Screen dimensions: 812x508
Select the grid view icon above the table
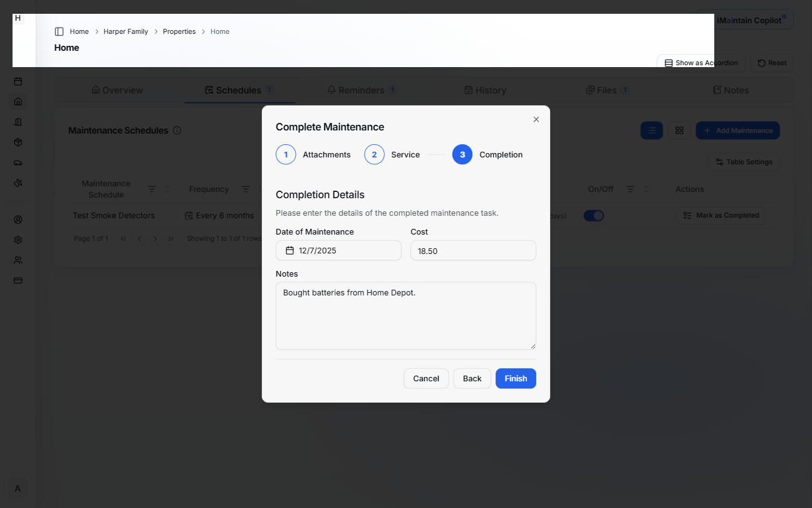(x=680, y=130)
